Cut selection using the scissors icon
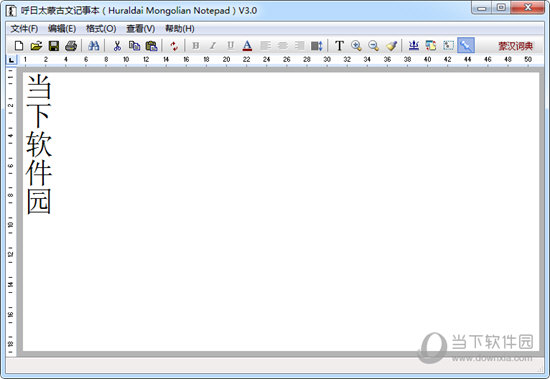Screen dimensions: 550x379 pyautogui.click(x=117, y=46)
